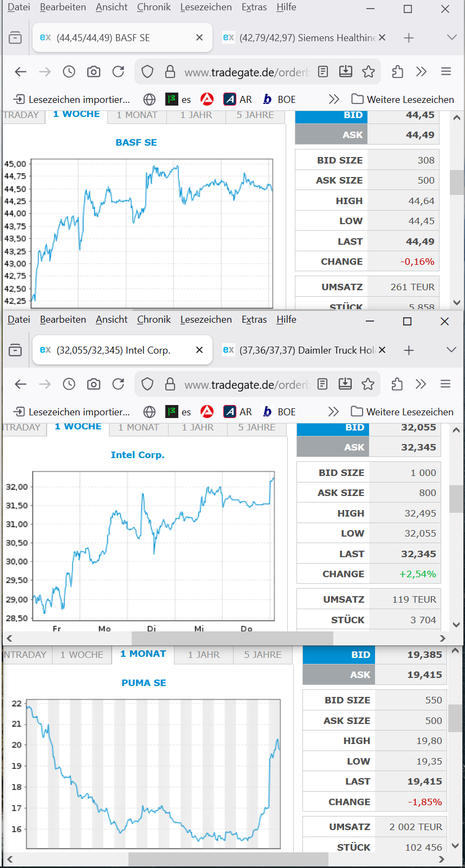
Task: Open the hamburger menu in the Intel window
Action: coord(445,384)
